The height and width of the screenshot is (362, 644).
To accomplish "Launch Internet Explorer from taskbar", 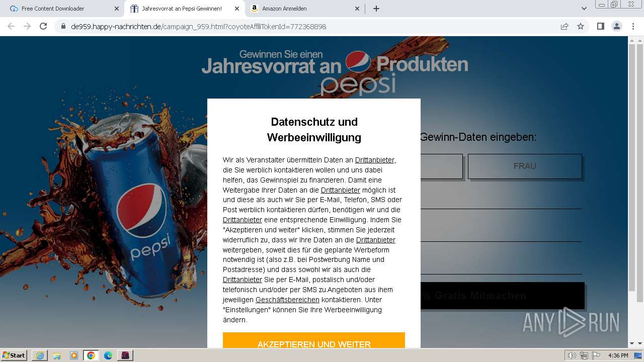I will (x=40, y=355).
